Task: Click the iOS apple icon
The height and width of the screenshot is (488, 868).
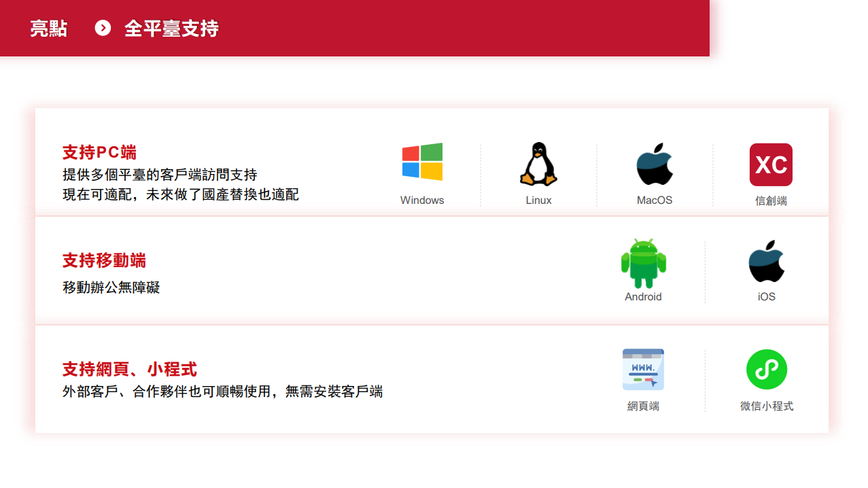Action: point(767,261)
